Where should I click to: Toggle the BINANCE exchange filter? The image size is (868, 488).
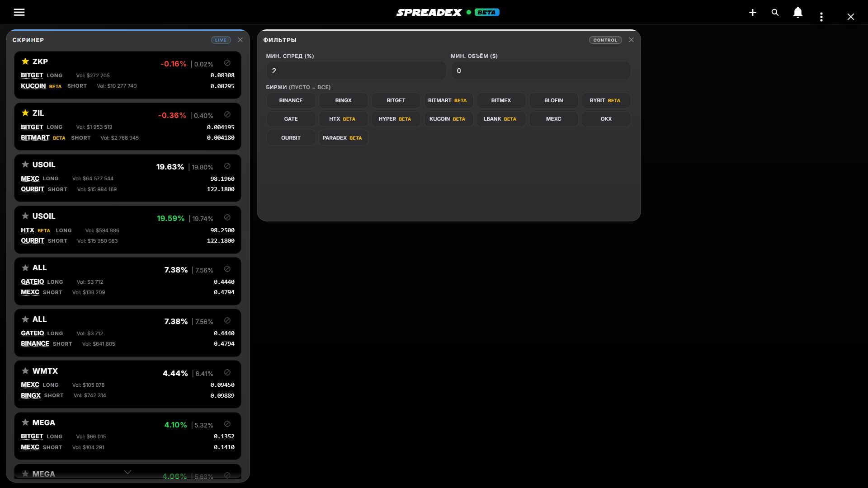pos(291,100)
